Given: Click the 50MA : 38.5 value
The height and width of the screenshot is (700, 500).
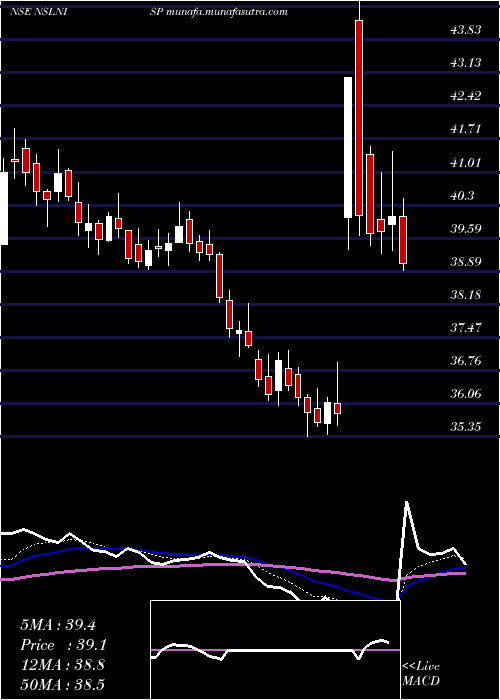Looking at the screenshot, I should (x=62, y=684).
